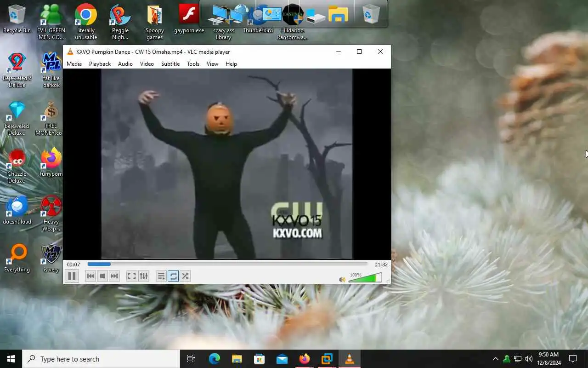Select the Heavy Weapon desktop icon
588x368 pixels.
(51, 213)
